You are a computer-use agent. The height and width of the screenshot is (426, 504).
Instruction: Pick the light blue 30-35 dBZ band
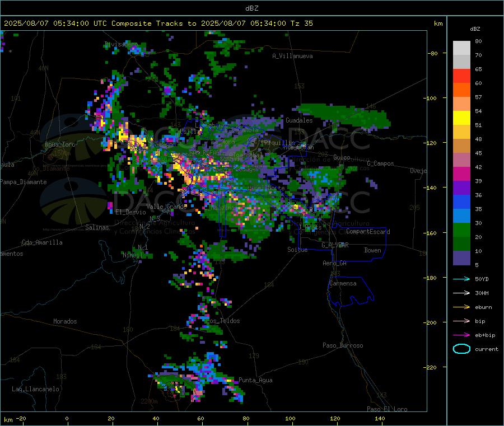[x=461, y=216]
